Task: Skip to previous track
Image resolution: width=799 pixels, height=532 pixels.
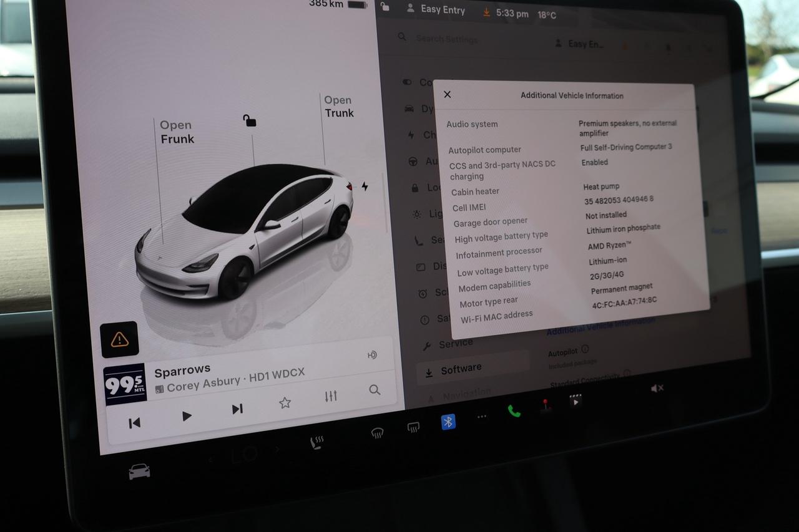Action: coord(134,423)
